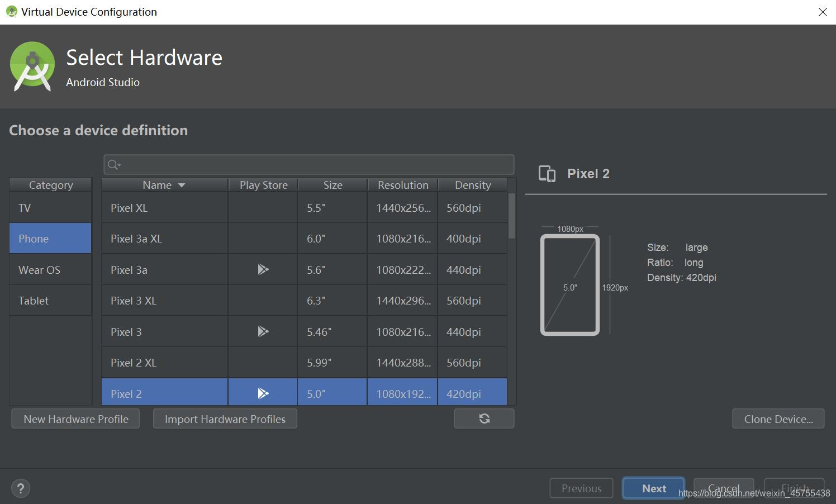The width and height of the screenshot is (836, 504).
Task: Click the Pixel 2 phone preview outline
Action: [x=570, y=285]
